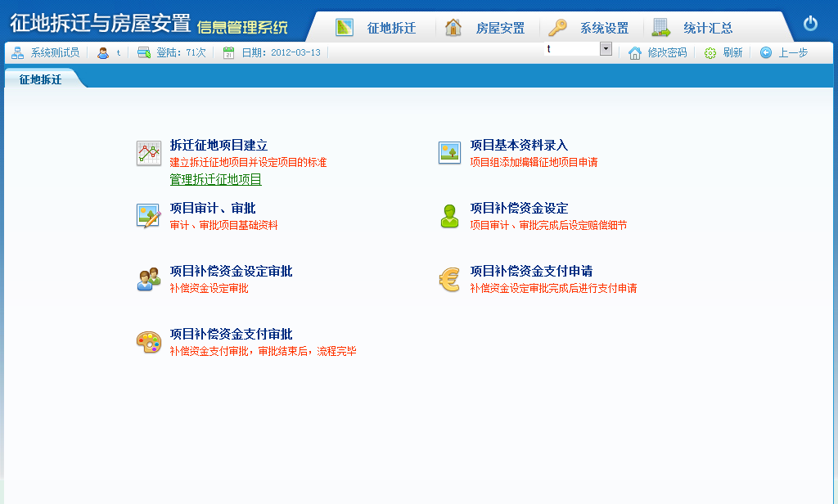Open 项目审计、审批 heading

coord(213,208)
